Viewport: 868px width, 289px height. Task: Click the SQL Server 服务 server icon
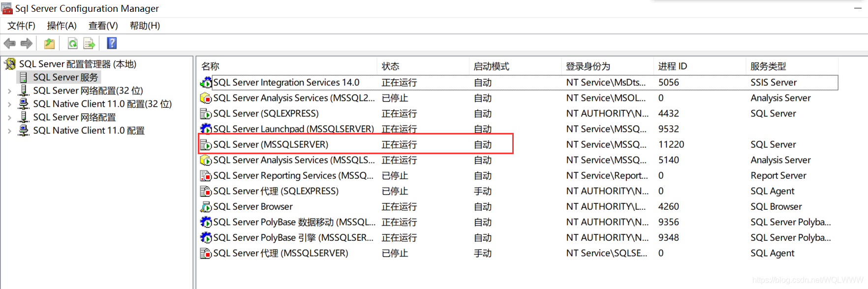point(23,77)
